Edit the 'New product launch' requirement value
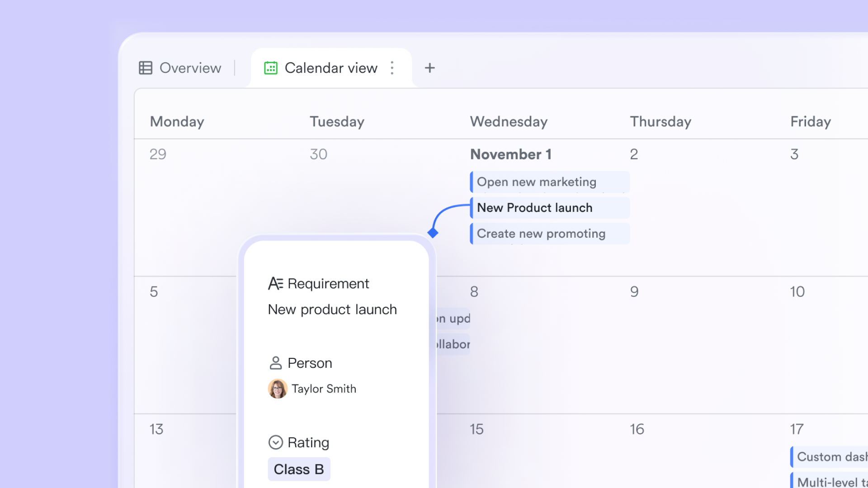 pos(332,310)
